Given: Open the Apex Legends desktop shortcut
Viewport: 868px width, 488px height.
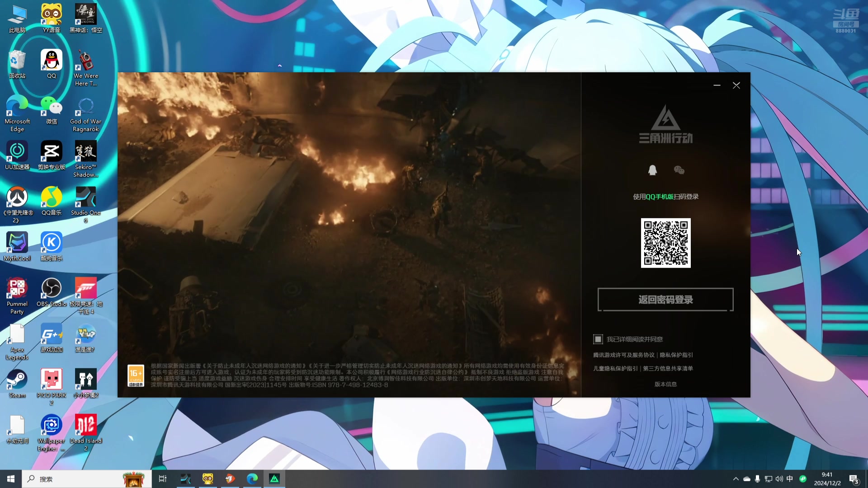Looking at the screenshot, I should pyautogui.click(x=17, y=342).
